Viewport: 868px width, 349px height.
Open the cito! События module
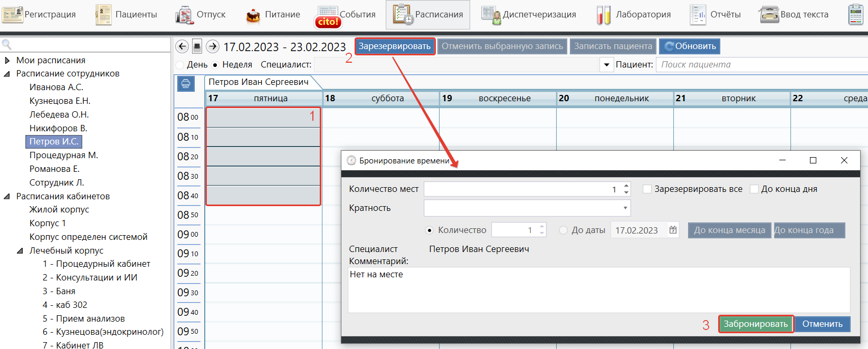tap(328, 16)
